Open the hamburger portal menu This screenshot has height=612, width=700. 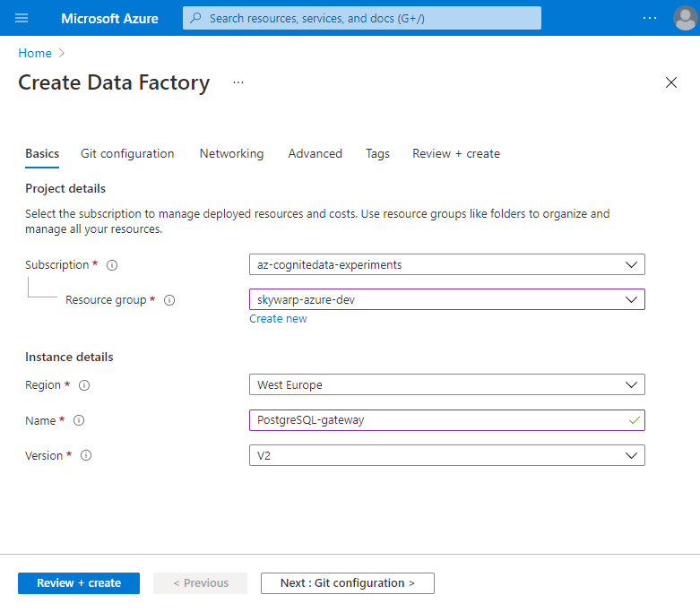22,18
